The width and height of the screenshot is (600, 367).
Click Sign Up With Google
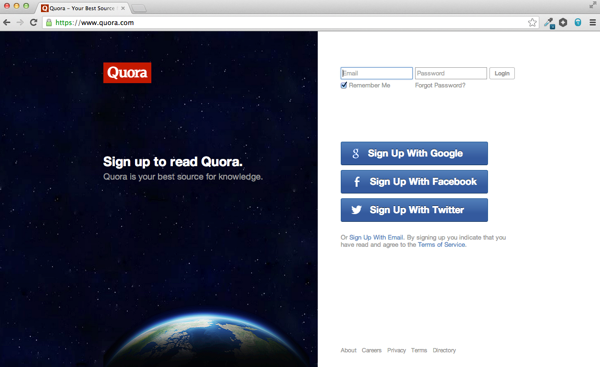coord(414,153)
